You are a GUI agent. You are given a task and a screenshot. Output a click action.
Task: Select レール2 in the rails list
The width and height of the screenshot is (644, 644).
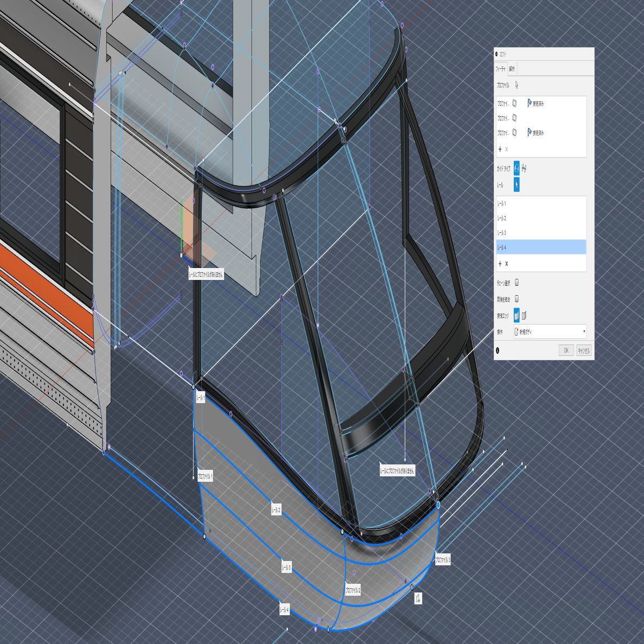click(x=541, y=218)
